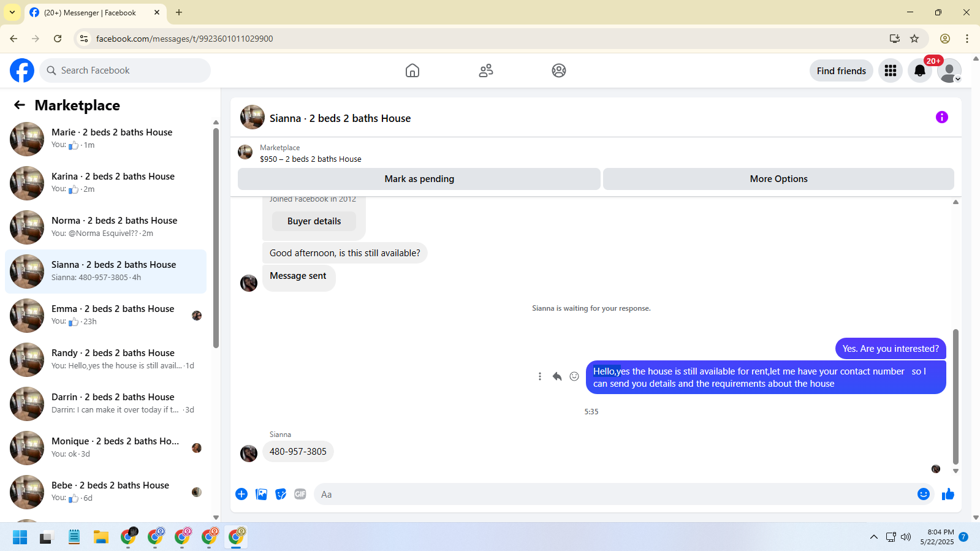
Task: Expand the Chrome tab search dropdown
Action: [x=12, y=12]
